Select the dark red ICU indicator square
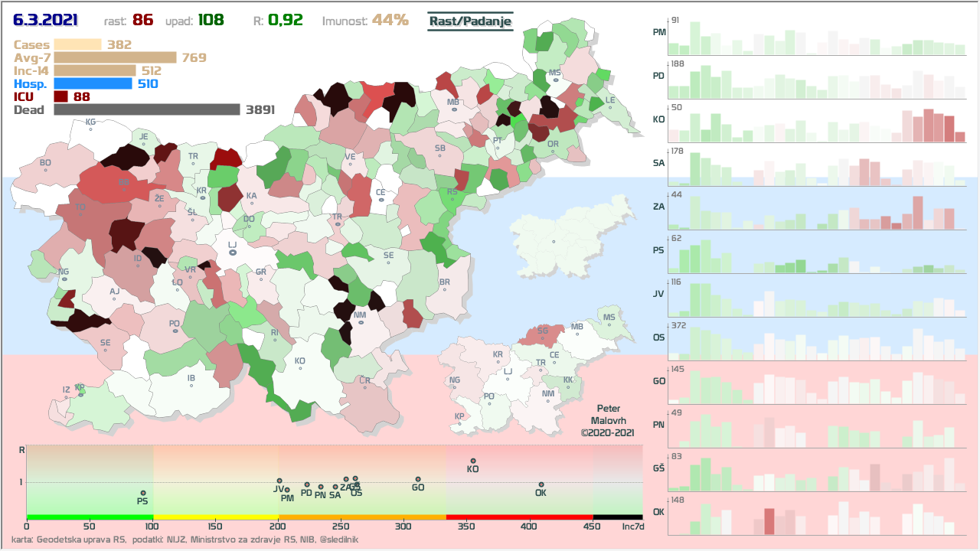This screenshot has height=551, width=980. point(61,96)
